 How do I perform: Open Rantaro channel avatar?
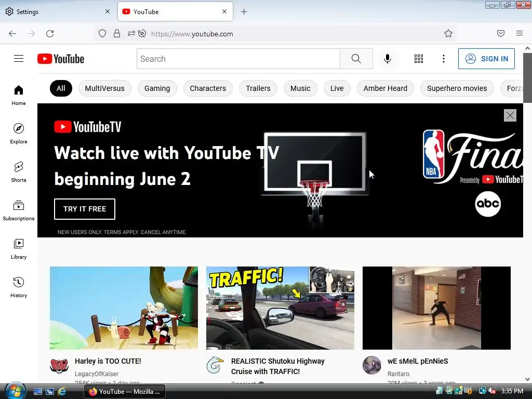click(x=372, y=365)
